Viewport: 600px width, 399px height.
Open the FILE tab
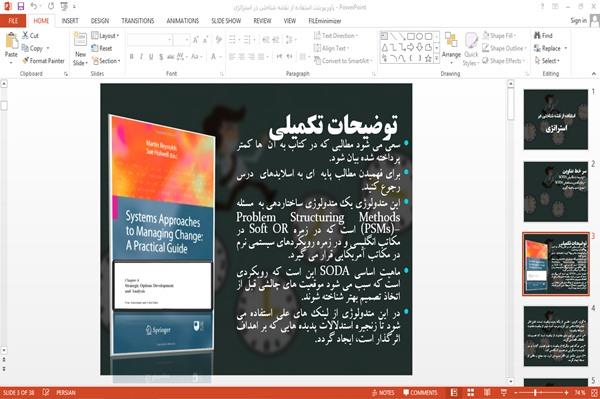pyautogui.click(x=13, y=21)
